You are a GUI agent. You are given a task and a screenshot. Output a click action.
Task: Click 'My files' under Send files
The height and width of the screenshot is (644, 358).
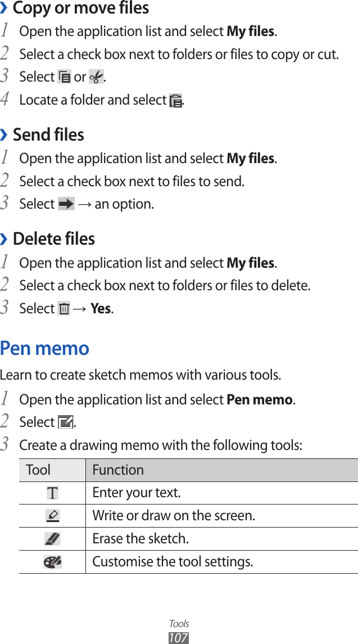[x=250, y=159]
